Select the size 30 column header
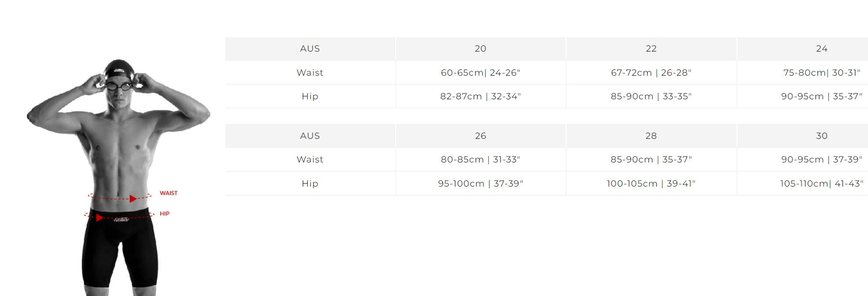The height and width of the screenshot is (296, 868). 821,136
